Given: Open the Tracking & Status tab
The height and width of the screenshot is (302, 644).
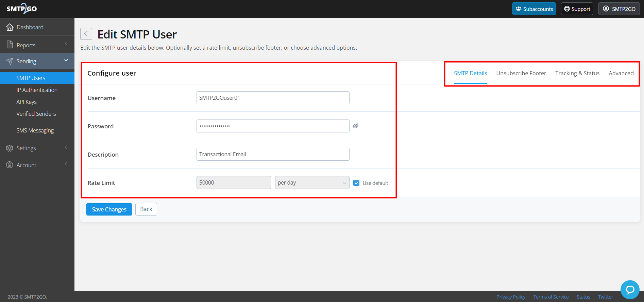Looking at the screenshot, I should (577, 73).
